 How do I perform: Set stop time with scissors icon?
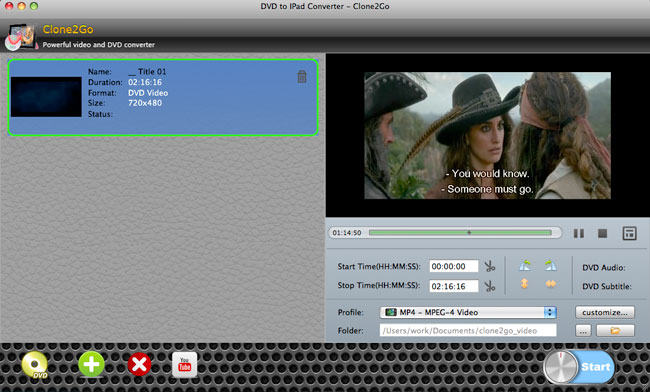click(x=490, y=286)
